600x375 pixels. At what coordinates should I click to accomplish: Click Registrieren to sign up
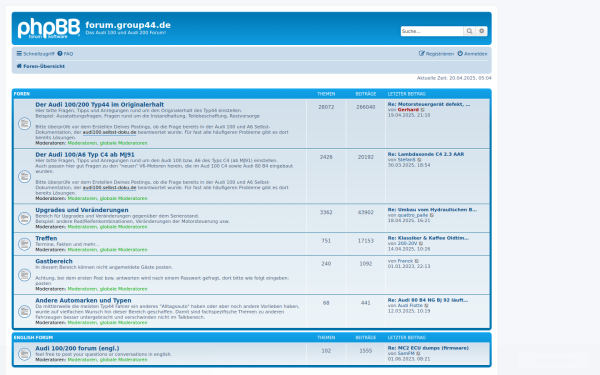[436, 54]
